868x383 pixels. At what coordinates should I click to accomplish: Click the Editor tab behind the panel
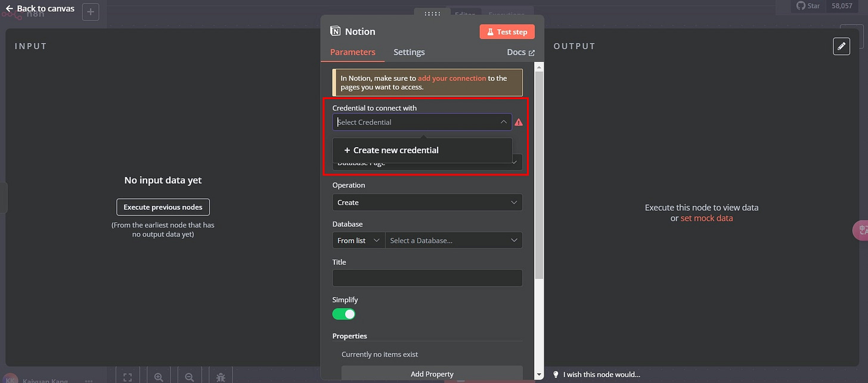[464, 14]
